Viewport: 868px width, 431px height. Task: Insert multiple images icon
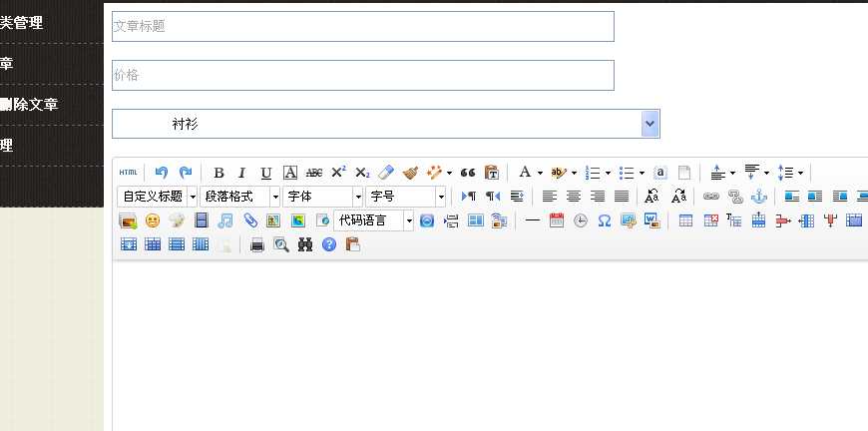[128, 220]
